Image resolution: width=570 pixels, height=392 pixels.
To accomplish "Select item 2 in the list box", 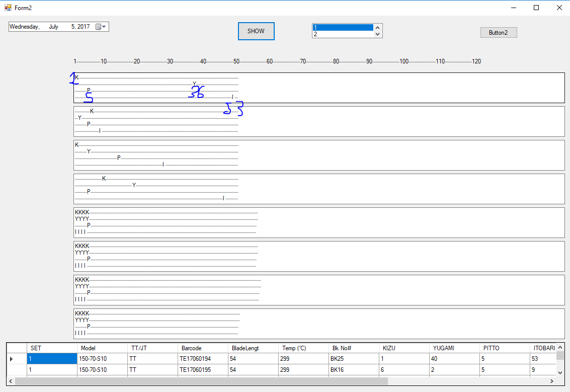I will 343,34.
